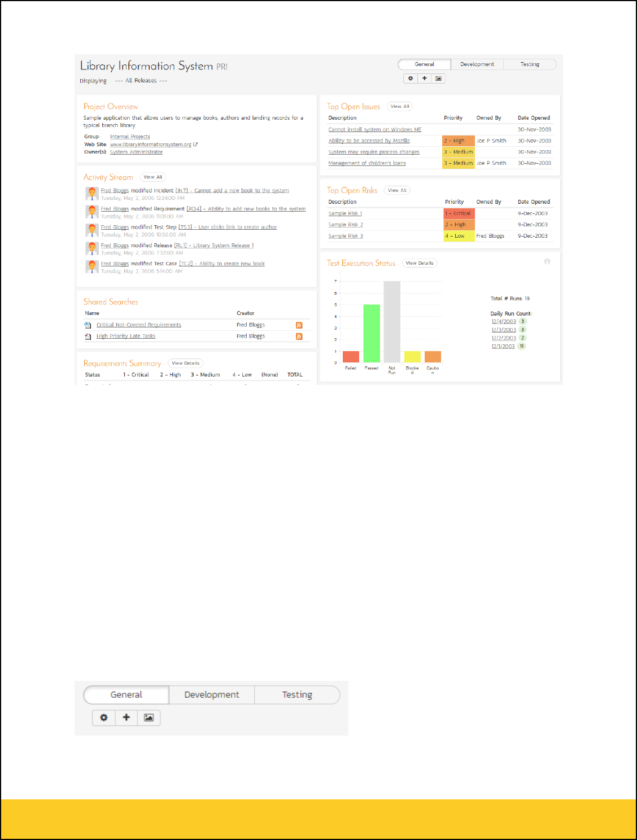Open the Ability to add new books requirement link
This screenshot has height=840, width=637.
[246, 209]
